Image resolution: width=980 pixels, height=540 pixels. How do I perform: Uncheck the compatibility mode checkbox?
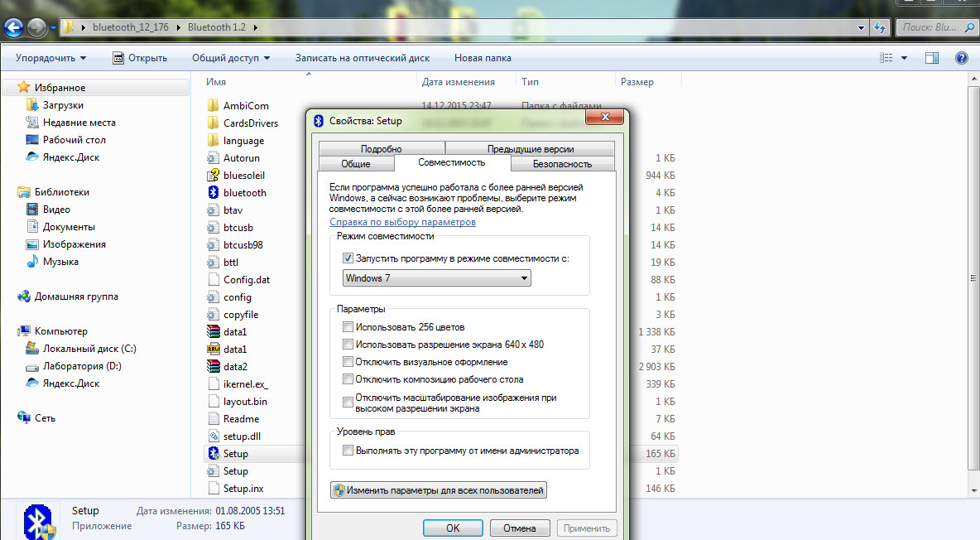[x=348, y=258]
